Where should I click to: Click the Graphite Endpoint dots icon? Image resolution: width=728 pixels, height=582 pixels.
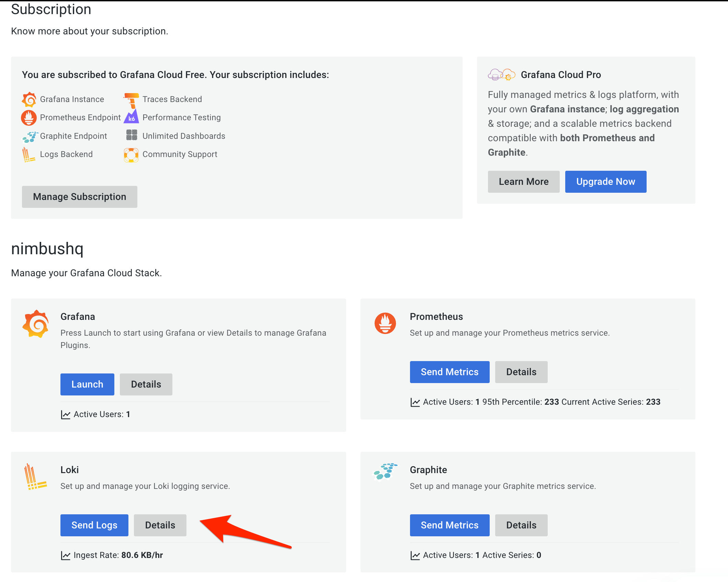[30, 137]
